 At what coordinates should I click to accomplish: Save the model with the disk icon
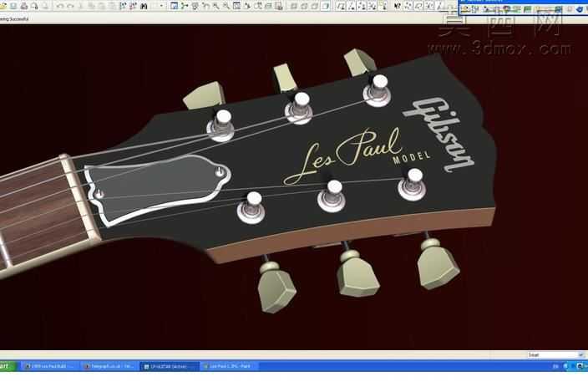(13, 6)
